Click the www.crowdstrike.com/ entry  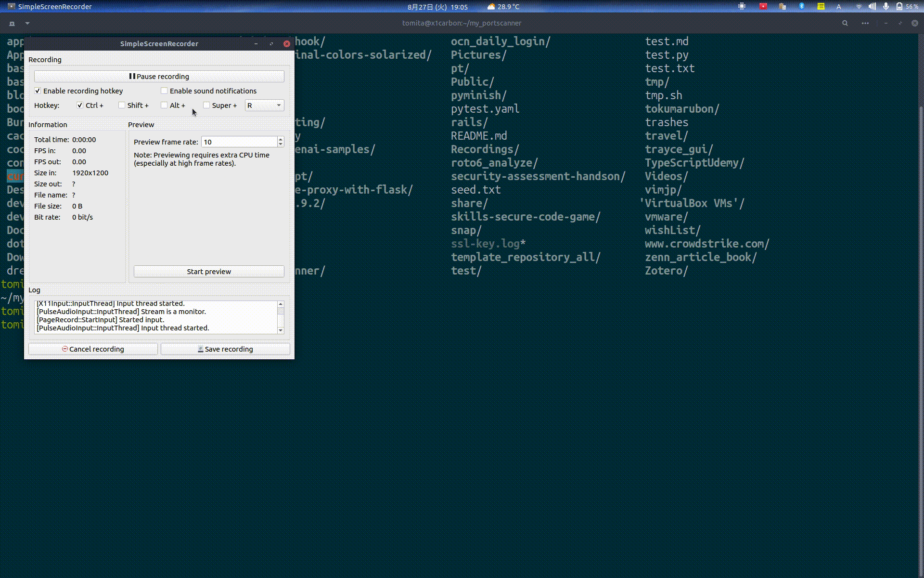pyautogui.click(x=707, y=244)
